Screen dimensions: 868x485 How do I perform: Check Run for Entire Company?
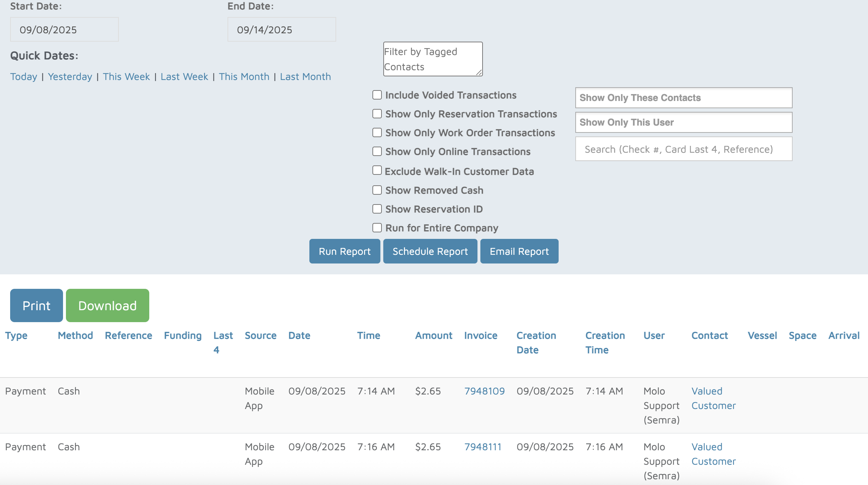(377, 228)
